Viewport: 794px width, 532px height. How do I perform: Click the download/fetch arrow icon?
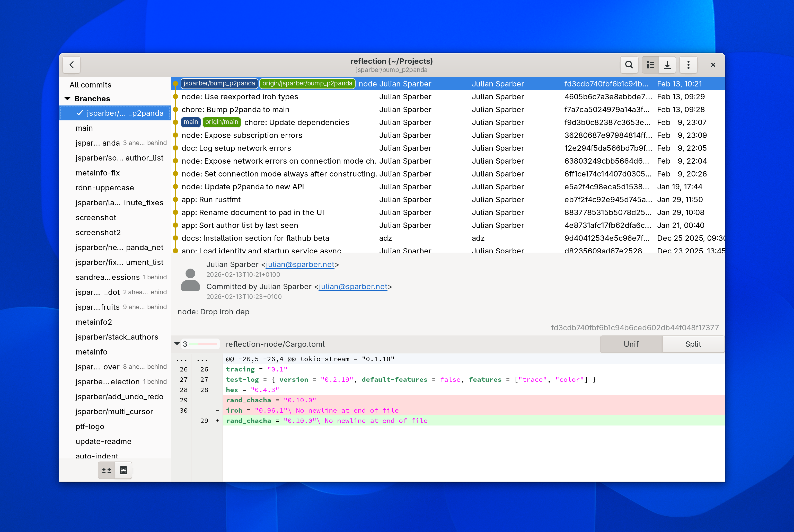coord(667,65)
